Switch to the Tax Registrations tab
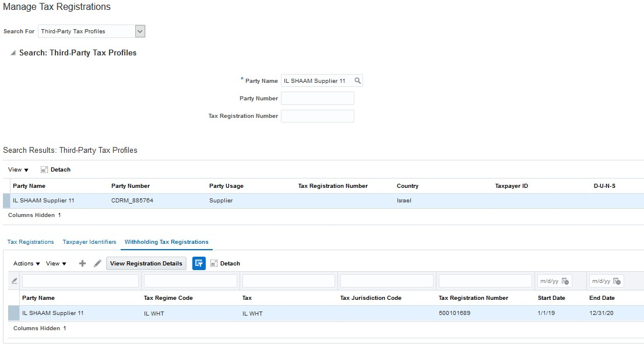The image size is (644, 357). [31, 242]
